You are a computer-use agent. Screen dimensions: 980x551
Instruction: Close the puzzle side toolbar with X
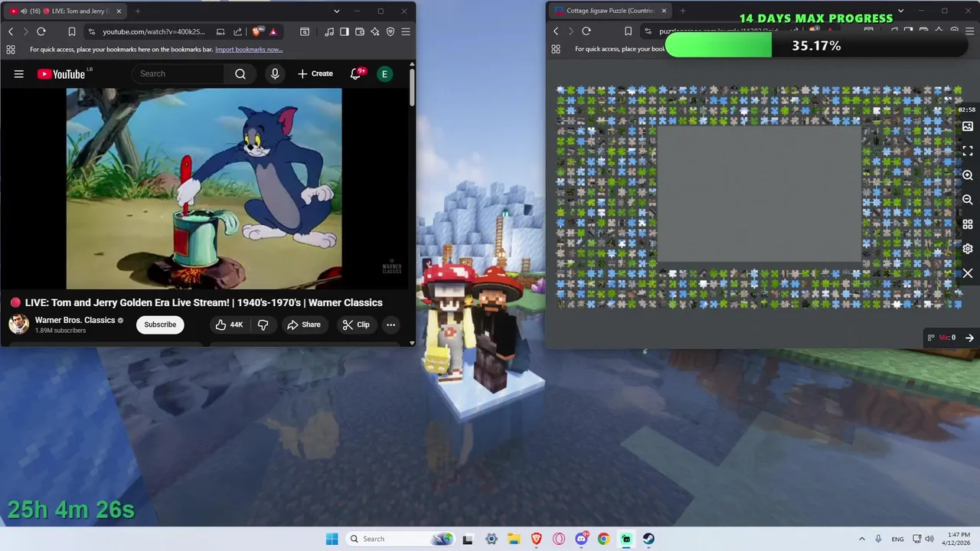click(x=968, y=273)
